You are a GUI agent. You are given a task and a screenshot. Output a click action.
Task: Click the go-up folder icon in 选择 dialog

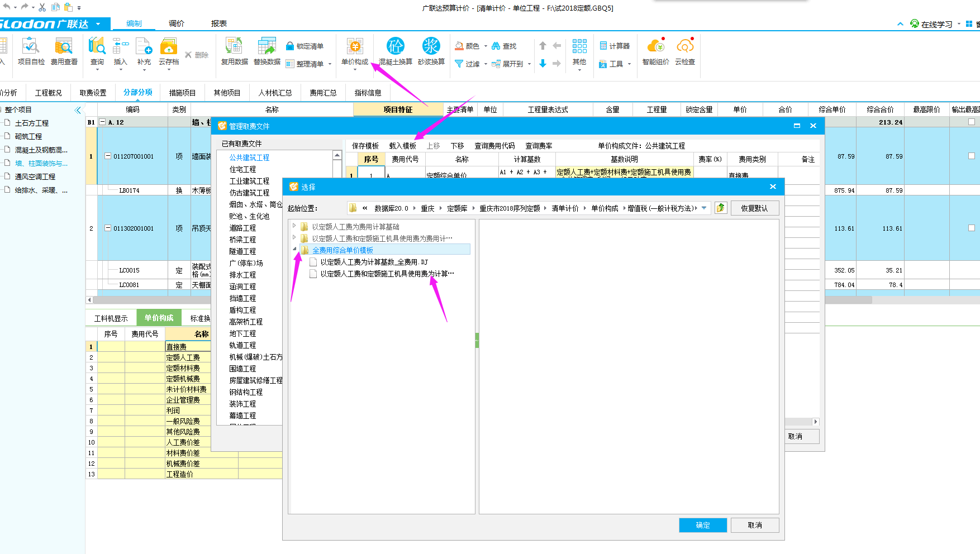click(721, 208)
